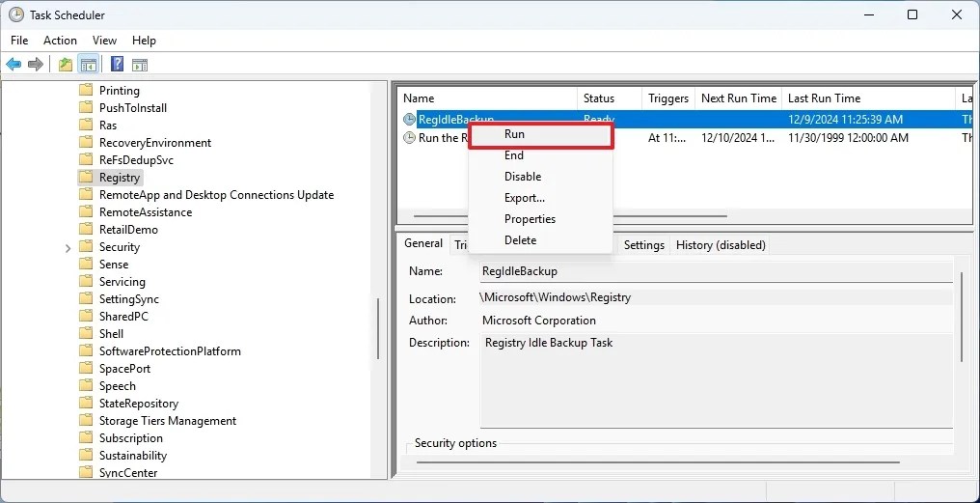Open the Help menu
The height and width of the screenshot is (503, 980).
(x=144, y=40)
